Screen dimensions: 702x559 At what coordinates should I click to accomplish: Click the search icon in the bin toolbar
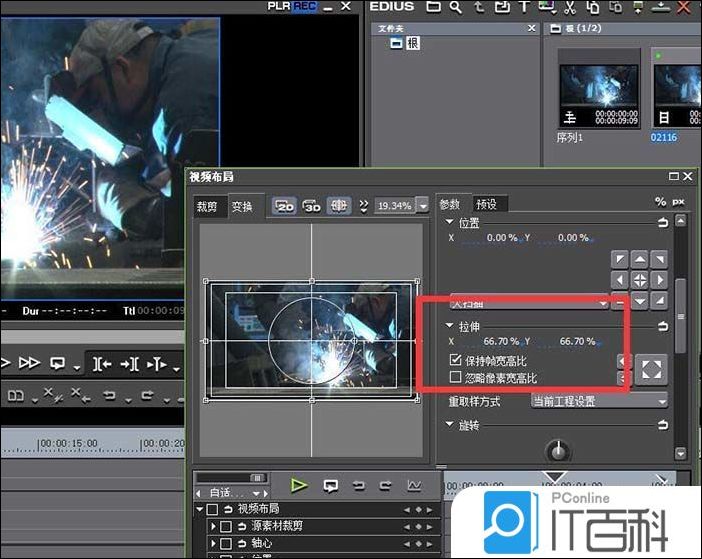(455, 7)
